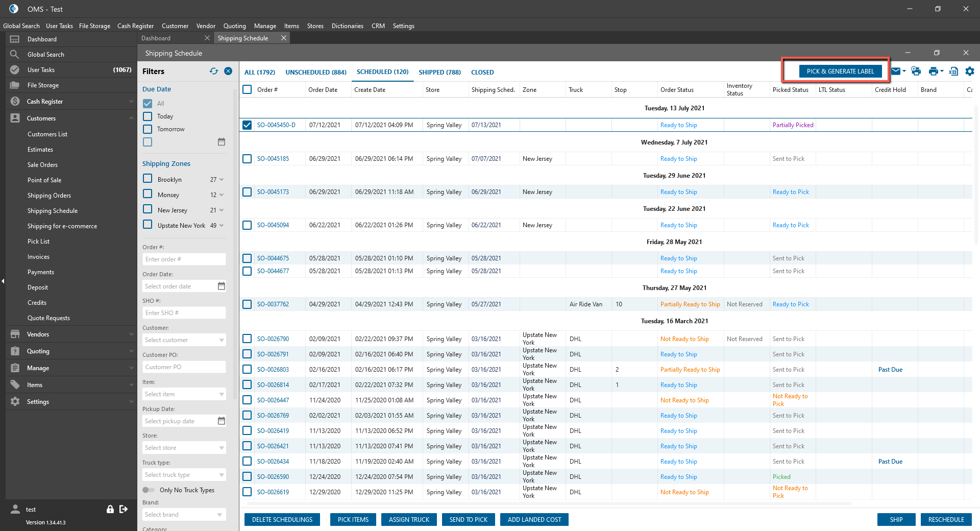This screenshot has width=980, height=531.
Task: Click the Excel export icon
Action: [x=953, y=71]
